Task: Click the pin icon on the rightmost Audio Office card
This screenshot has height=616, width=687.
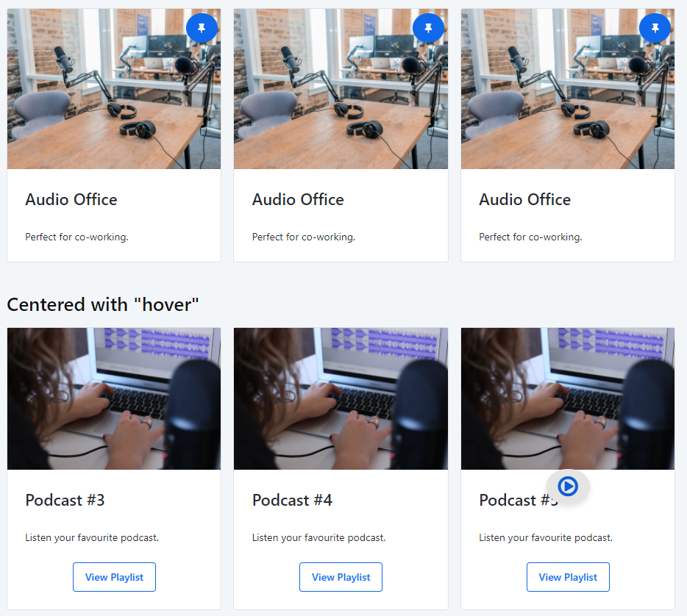Action: tap(655, 28)
